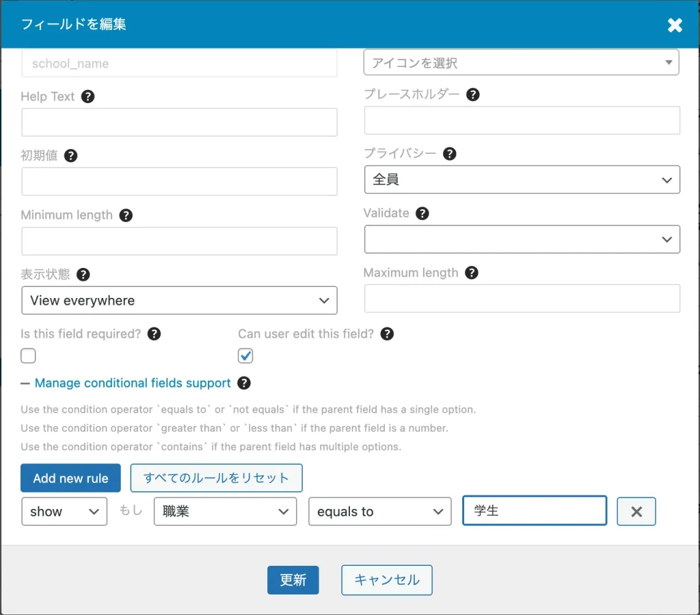Screen dimensions: 700x615
Task: Click the プレースホルダー input field
Action: coord(522,120)
